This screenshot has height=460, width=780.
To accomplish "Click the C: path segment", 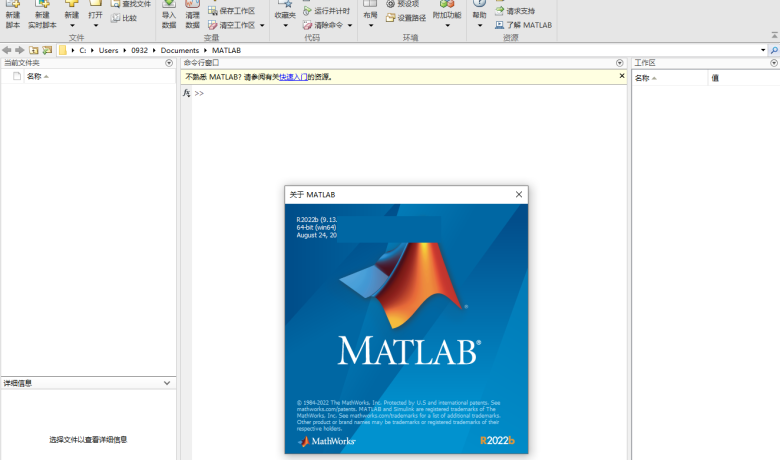I will [83, 50].
